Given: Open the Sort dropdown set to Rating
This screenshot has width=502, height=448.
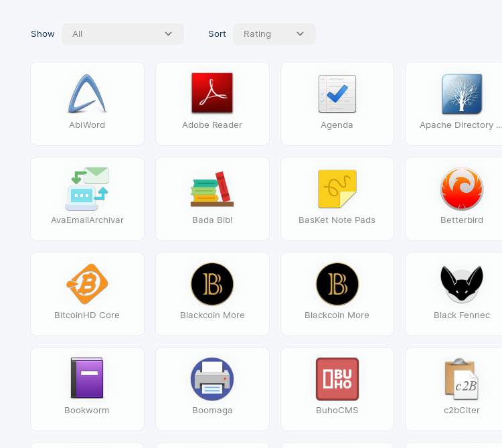Looking at the screenshot, I should coord(274,34).
